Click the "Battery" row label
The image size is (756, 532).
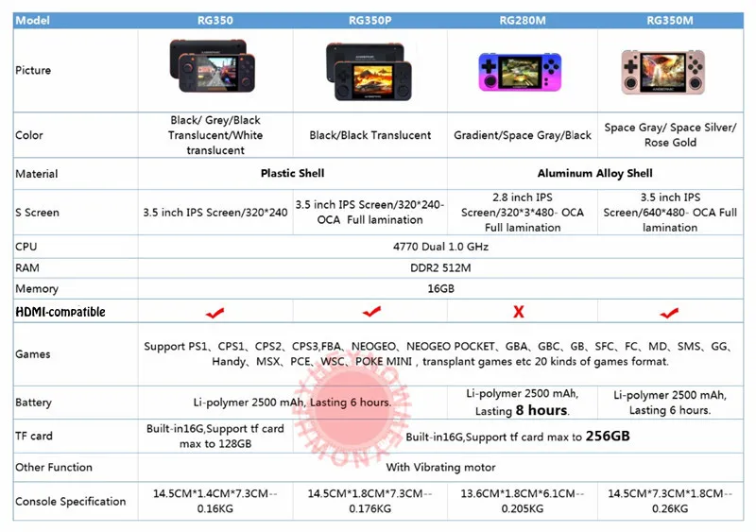point(33,403)
